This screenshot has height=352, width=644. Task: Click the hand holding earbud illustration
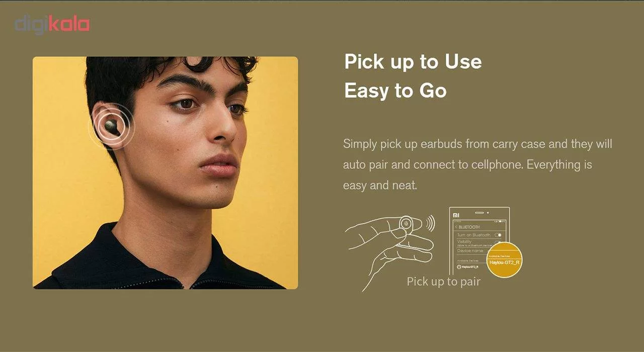389,250
